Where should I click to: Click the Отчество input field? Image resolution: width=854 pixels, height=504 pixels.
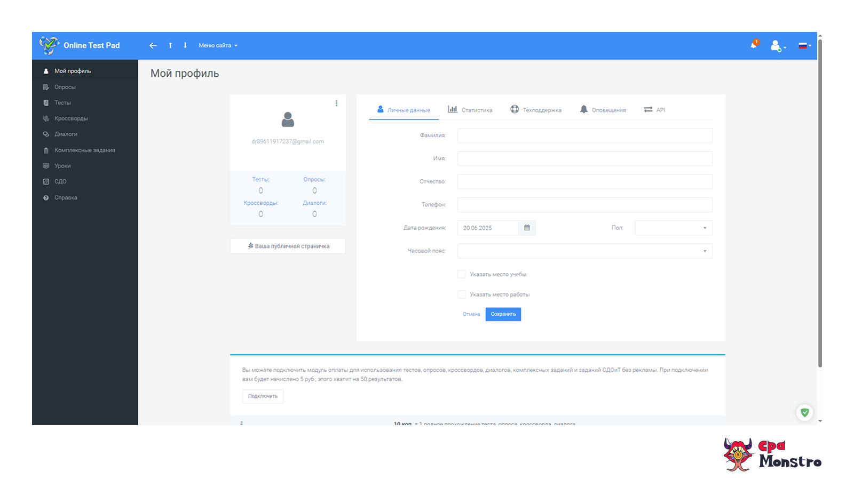click(585, 181)
